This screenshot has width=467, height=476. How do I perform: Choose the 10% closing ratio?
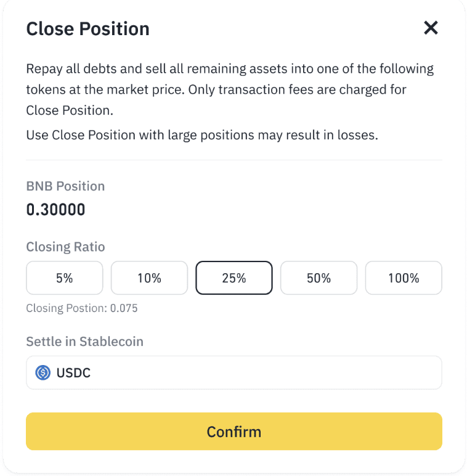point(149,278)
